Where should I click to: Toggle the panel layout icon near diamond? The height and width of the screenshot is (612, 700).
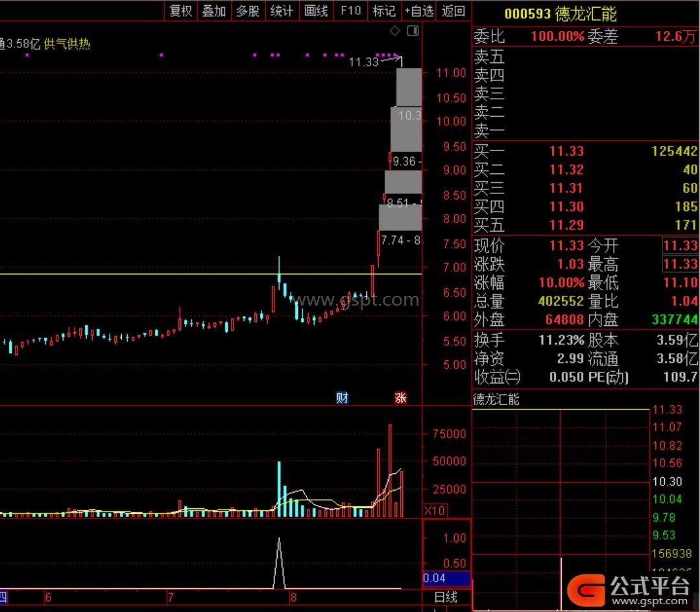413,31
